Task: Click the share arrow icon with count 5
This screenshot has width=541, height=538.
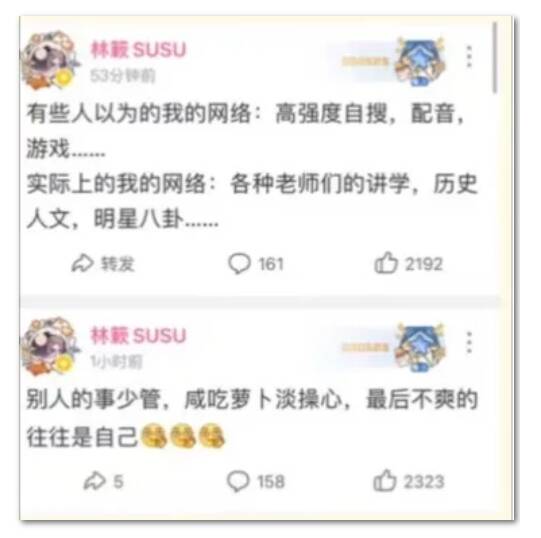Action: click(94, 481)
